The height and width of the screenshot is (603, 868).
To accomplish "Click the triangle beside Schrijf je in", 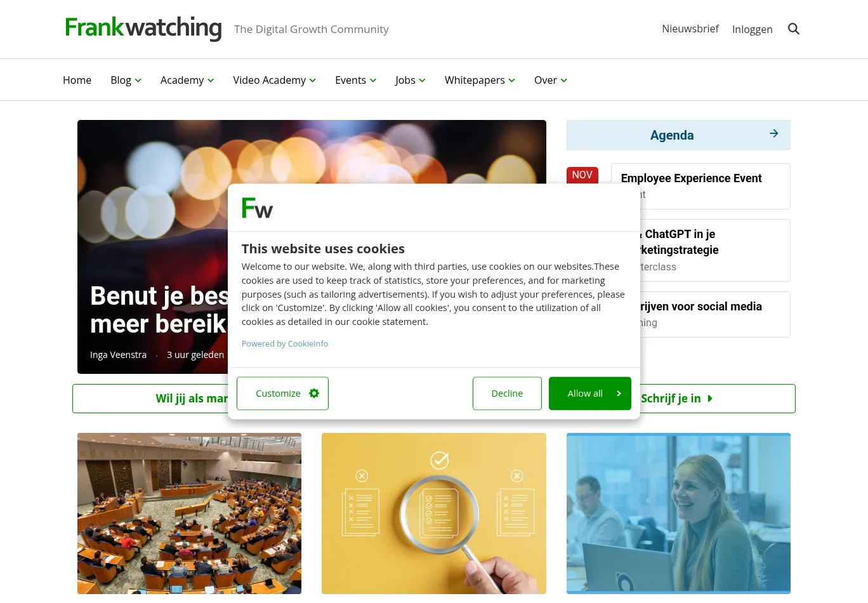I will pyautogui.click(x=710, y=399).
